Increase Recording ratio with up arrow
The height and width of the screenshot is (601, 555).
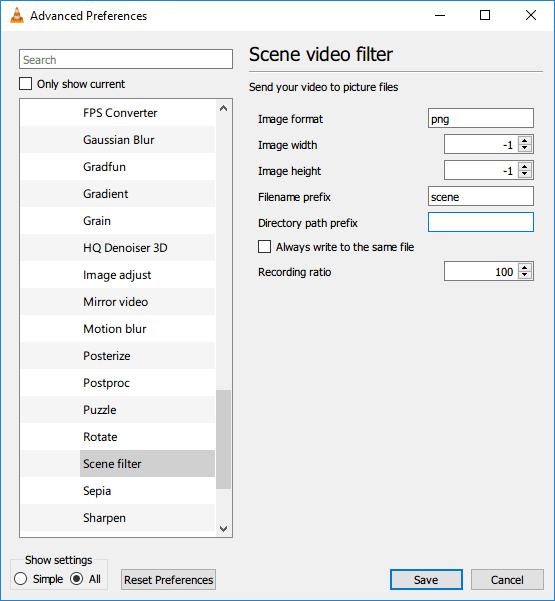point(525,267)
